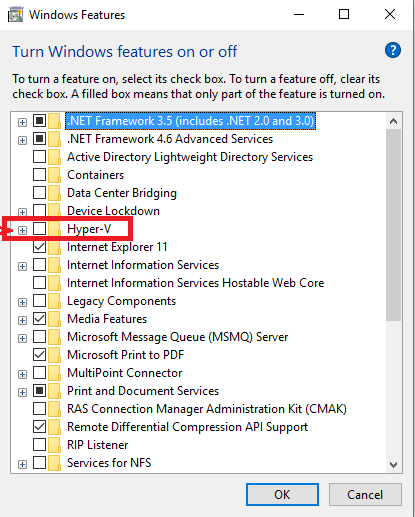Disable Microsoft Print to PDF checkbox
The image size is (415, 517).
39,355
